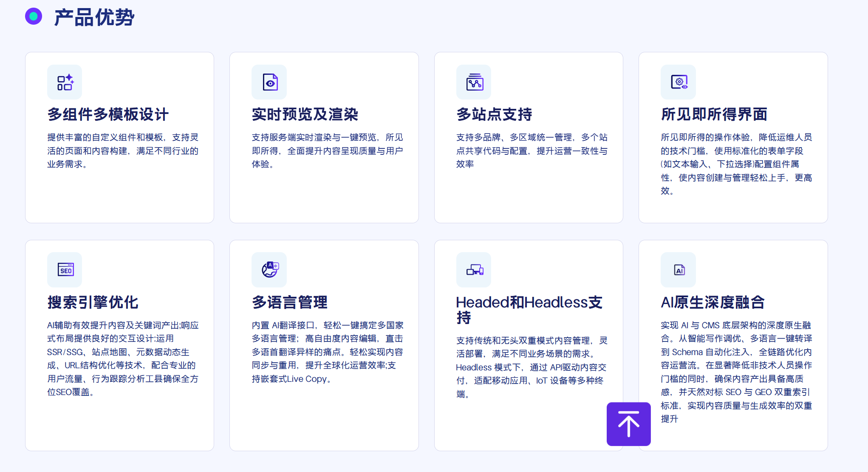Click the 多语言管理 card title
This screenshot has height=472, width=868.
(x=289, y=303)
